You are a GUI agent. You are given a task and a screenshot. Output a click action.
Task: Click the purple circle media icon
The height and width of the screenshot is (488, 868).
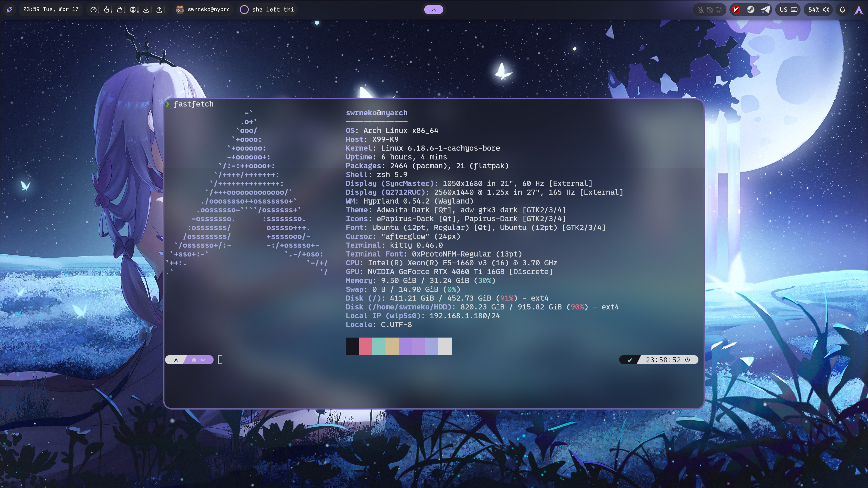[244, 10]
